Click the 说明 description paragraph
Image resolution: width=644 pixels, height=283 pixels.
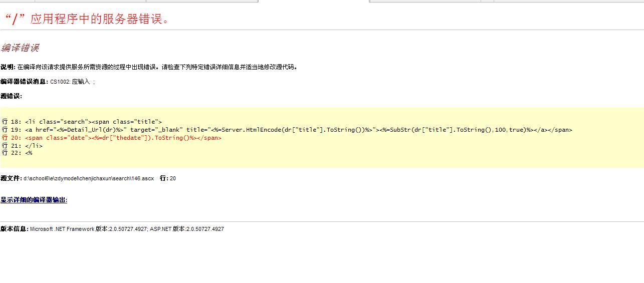[x=150, y=67]
